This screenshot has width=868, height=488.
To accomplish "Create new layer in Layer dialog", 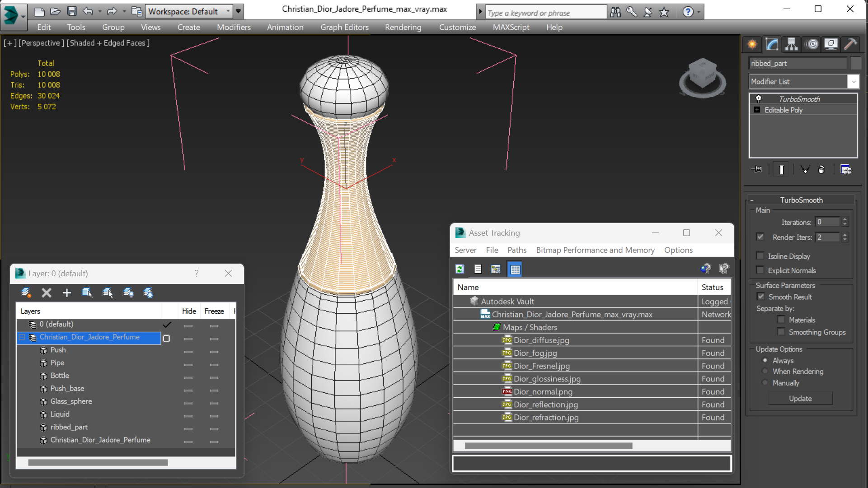I will 26,293.
